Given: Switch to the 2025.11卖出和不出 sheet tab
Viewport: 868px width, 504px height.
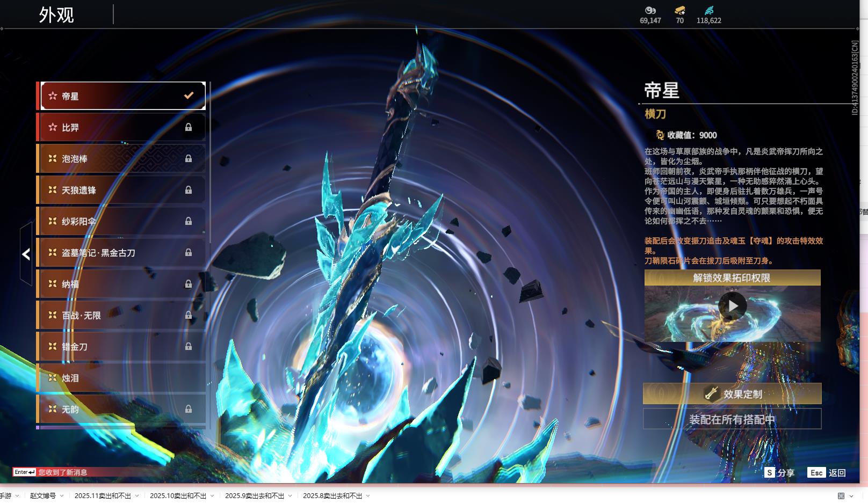Looking at the screenshot, I should coord(103,496).
